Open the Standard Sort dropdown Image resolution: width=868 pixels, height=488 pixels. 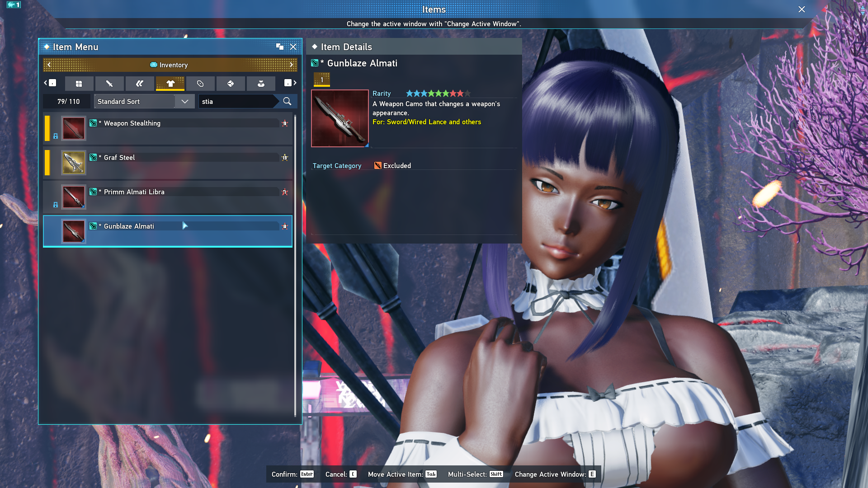tap(144, 101)
